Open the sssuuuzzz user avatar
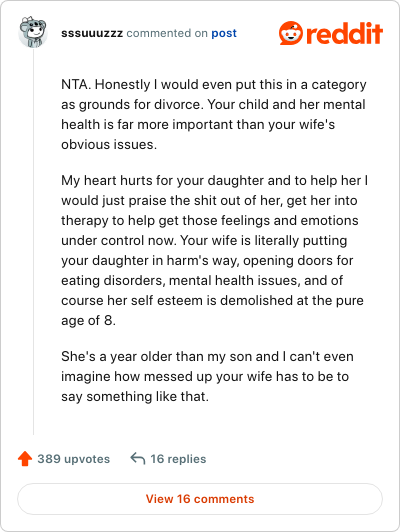Image resolution: width=400 pixels, height=532 pixels. click(x=33, y=32)
